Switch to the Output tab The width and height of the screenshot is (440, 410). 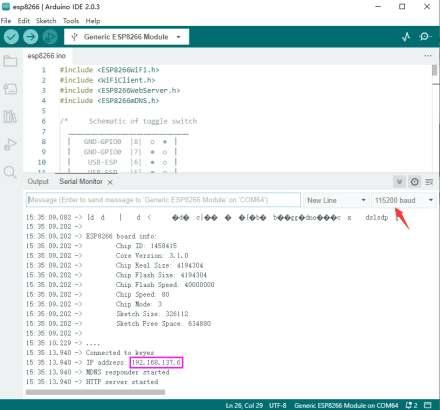tap(38, 182)
